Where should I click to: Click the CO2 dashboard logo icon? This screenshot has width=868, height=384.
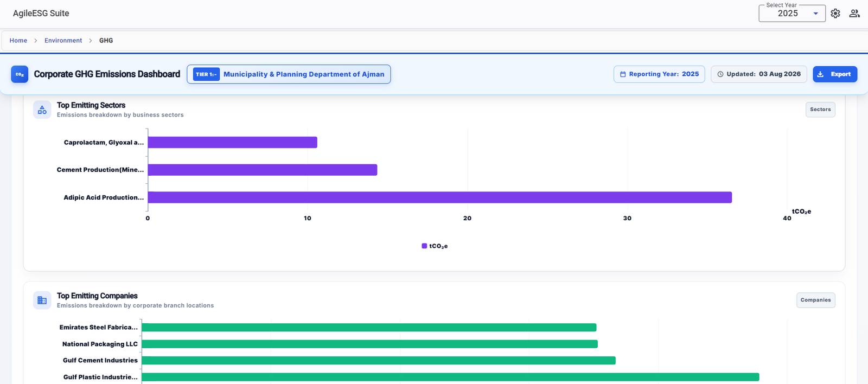pyautogui.click(x=20, y=74)
